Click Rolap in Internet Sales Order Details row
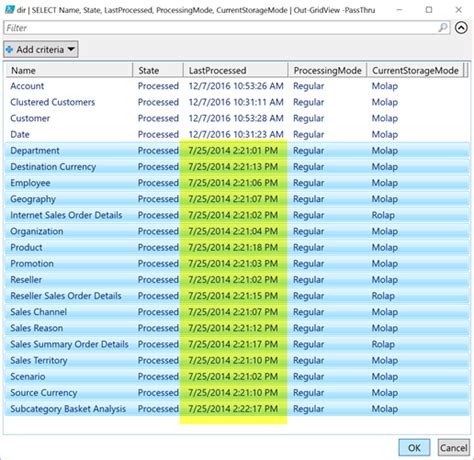 pyautogui.click(x=383, y=215)
